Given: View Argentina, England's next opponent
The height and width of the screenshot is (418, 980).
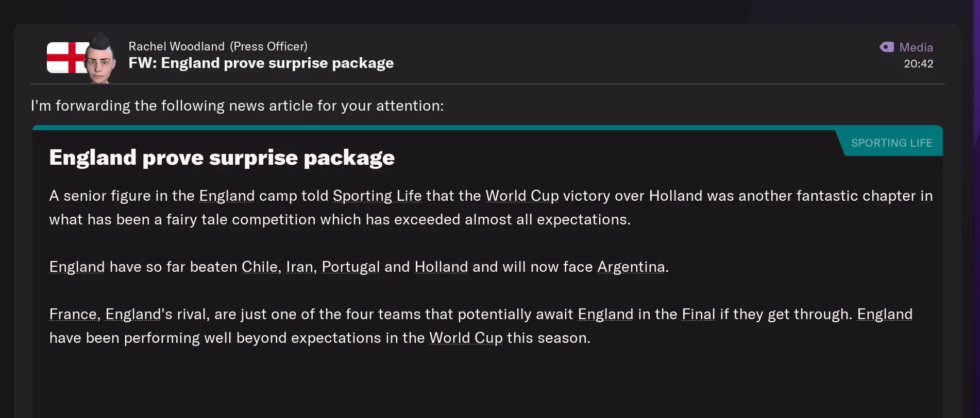Looking at the screenshot, I should tap(631, 267).
